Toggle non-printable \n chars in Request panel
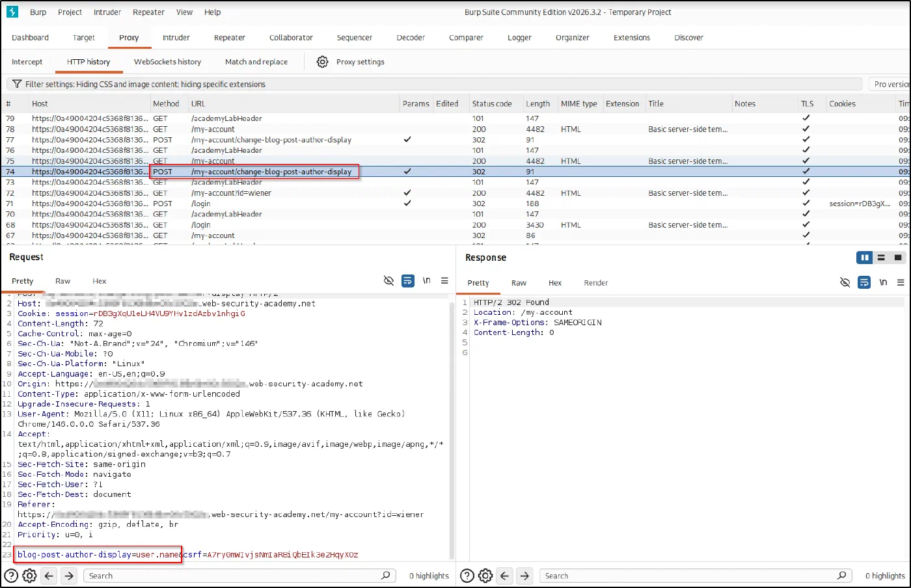The height and width of the screenshot is (588, 911). coord(427,281)
